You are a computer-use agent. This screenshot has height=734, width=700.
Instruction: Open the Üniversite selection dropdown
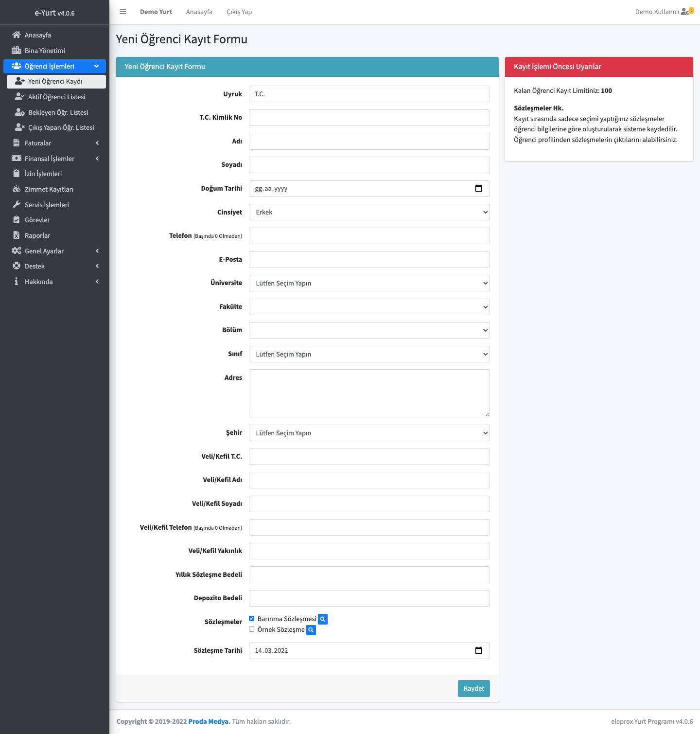369,283
